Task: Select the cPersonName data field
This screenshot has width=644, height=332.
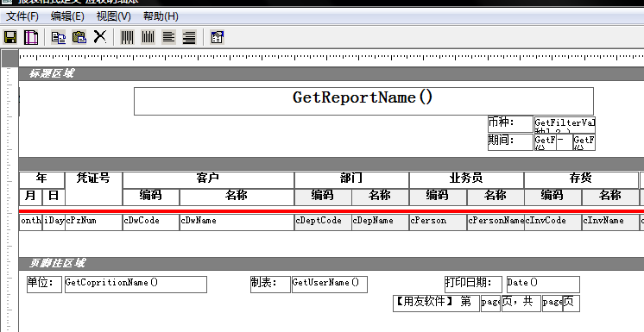Action: 496,222
